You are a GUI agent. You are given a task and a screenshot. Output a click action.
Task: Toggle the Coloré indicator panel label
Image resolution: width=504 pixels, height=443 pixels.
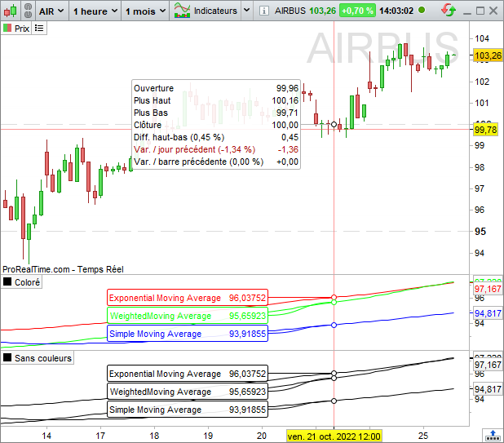click(x=21, y=282)
